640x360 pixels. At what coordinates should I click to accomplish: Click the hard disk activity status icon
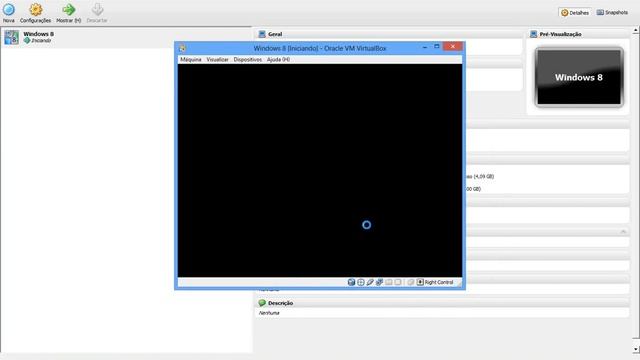coord(351,282)
